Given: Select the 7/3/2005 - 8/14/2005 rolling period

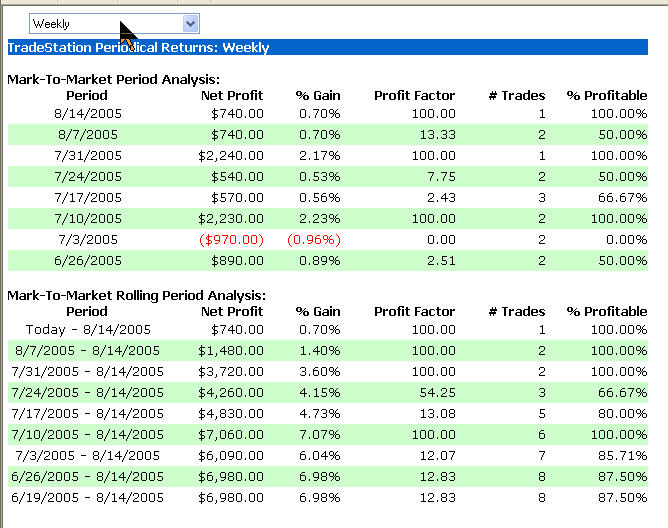Looking at the screenshot, I should [x=87, y=456].
